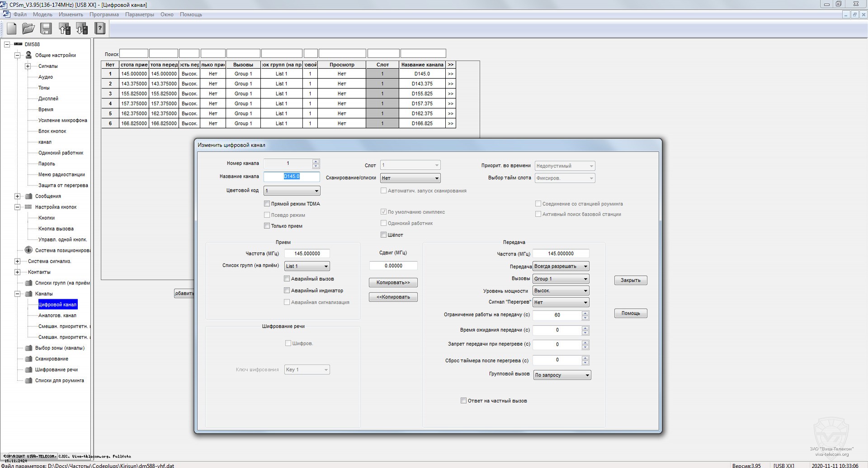868x468 pixels.
Task: Click the Save floppy disk icon
Action: 46,28
